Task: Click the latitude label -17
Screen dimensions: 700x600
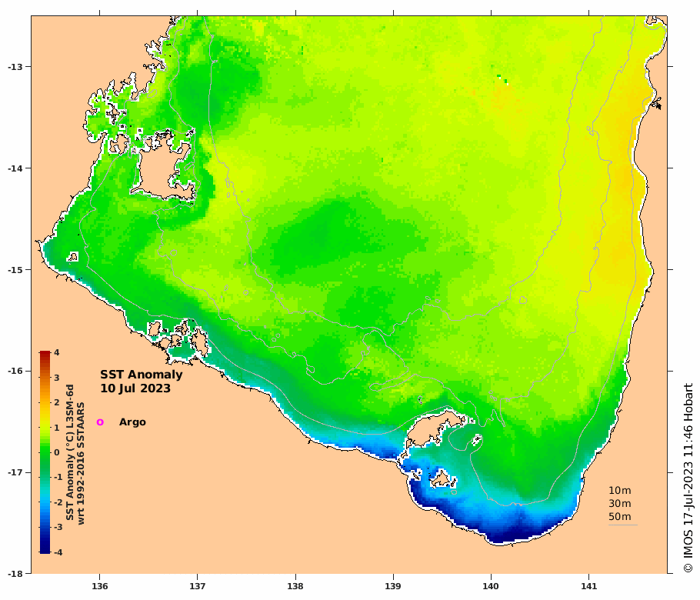Action: click(x=15, y=472)
